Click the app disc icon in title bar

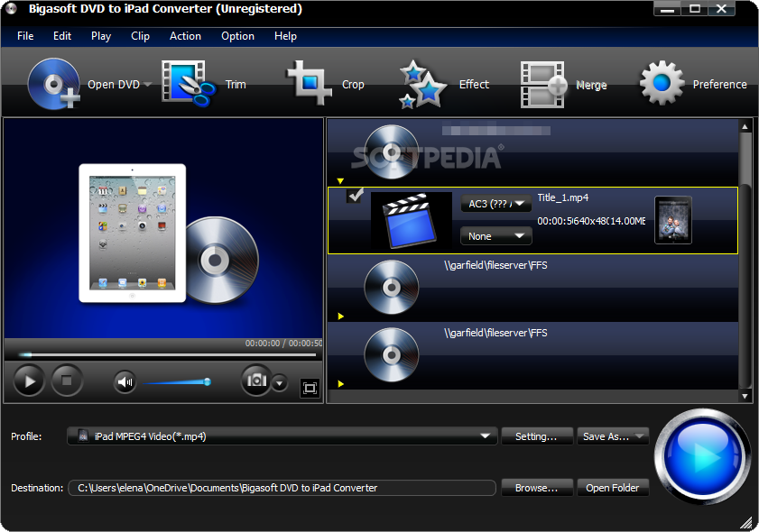click(x=11, y=8)
